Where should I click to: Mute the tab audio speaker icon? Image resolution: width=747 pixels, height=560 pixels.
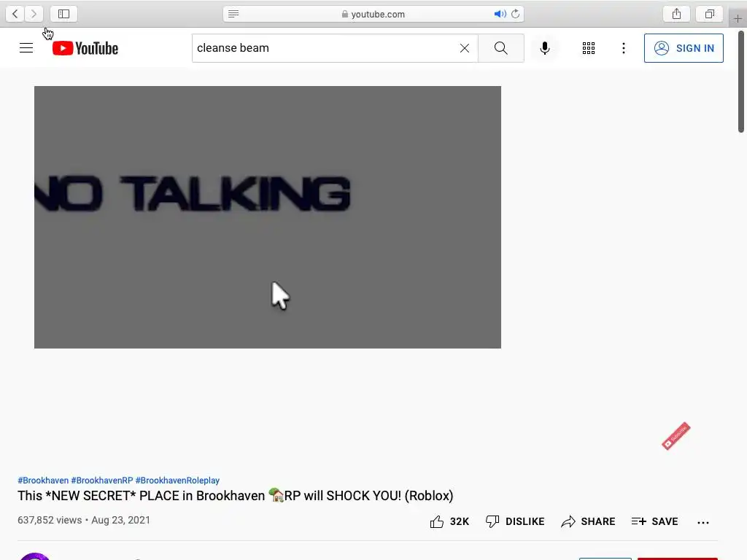(500, 14)
